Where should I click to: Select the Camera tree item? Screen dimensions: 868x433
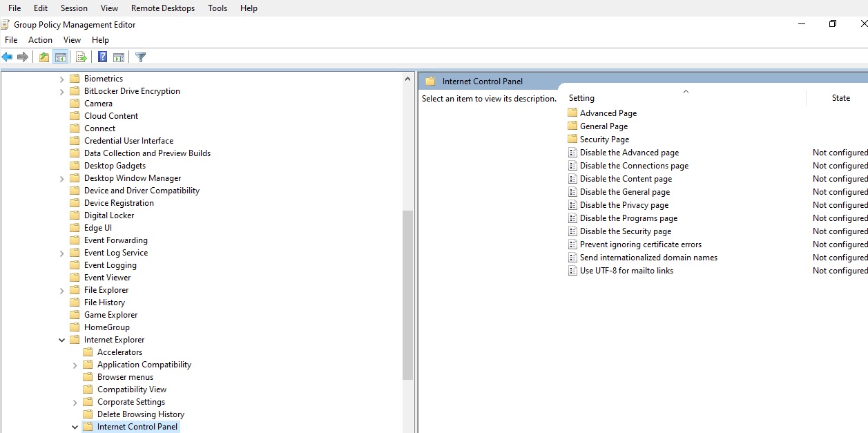tap(98, 104)
